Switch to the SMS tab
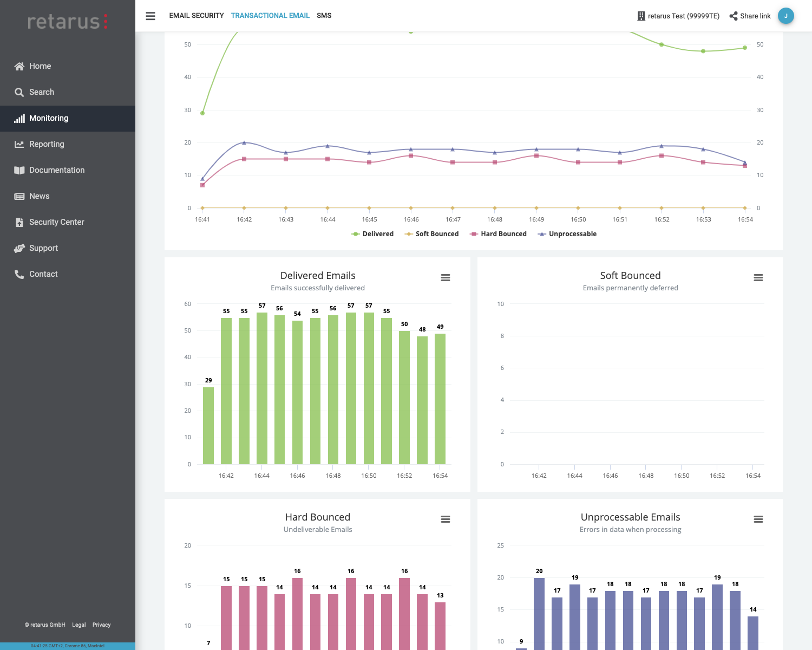Viewport: 812px width, 650px height. click(324, 16)
